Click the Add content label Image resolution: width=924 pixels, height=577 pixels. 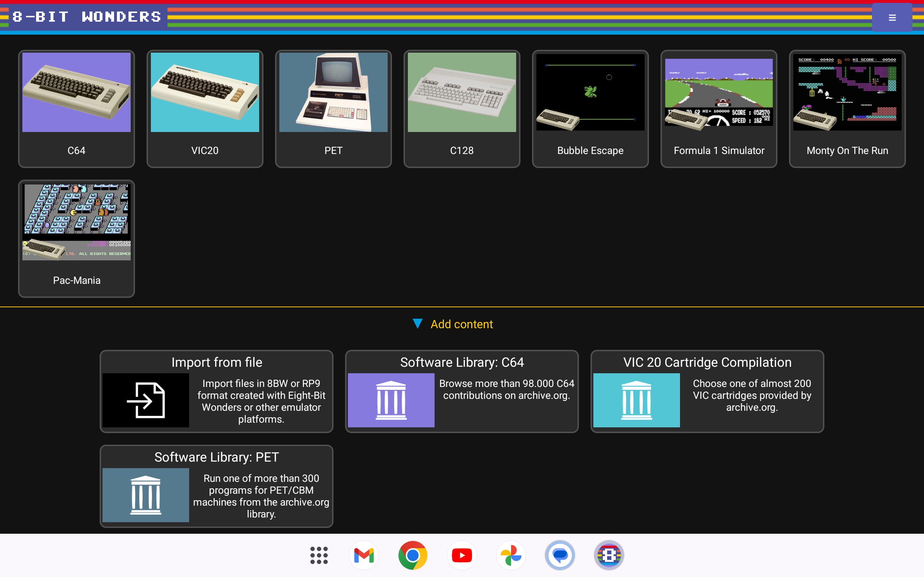pyautogui.click(x=462, y=324)
